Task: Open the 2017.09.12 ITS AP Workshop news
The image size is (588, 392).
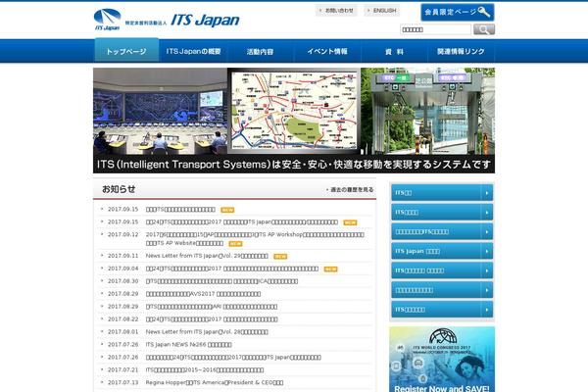Action: [x=255, y=238]
